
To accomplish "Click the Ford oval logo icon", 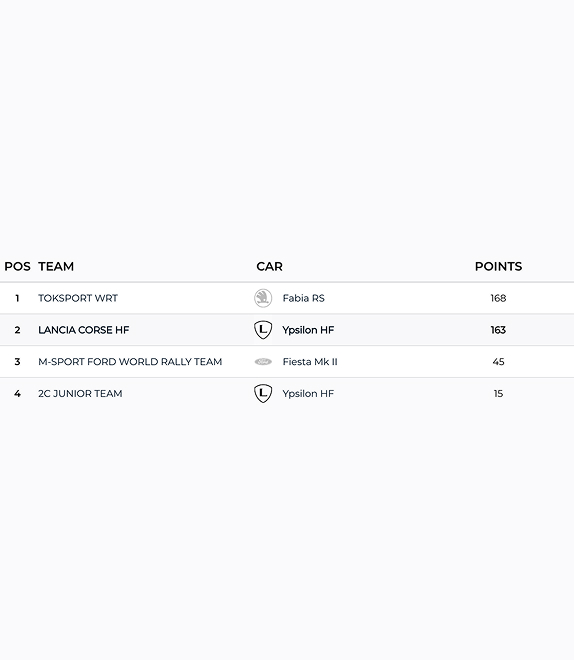I will (263, 362).
